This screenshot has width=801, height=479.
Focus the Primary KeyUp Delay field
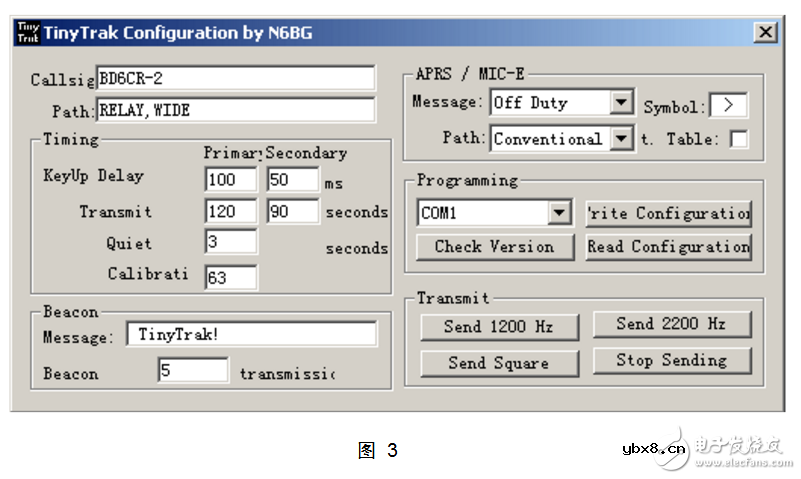231,180
